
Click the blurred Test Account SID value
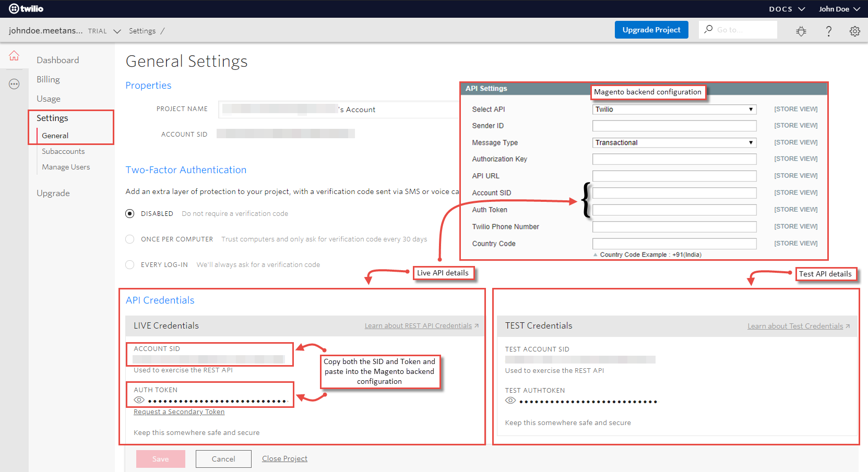[x=580, y=360]
